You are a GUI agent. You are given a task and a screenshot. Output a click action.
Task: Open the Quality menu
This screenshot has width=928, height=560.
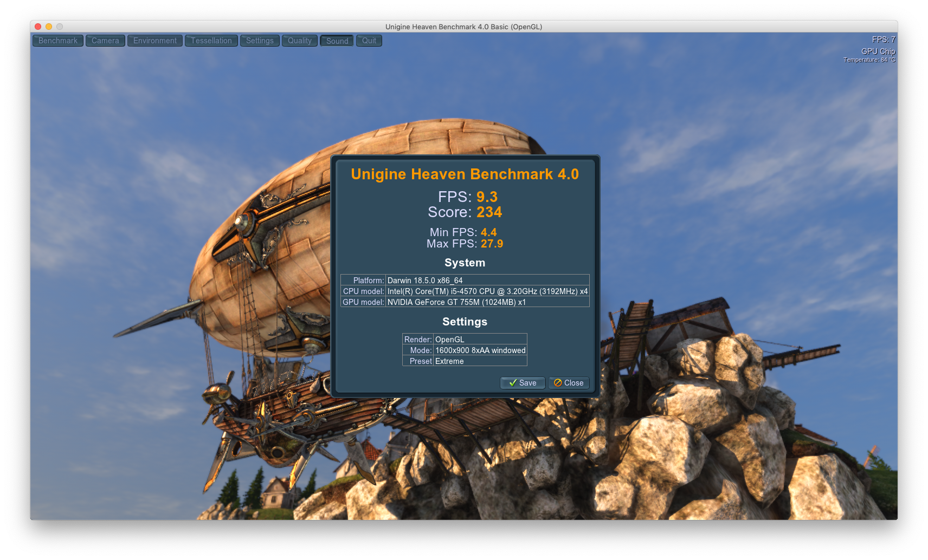[300, 41]
